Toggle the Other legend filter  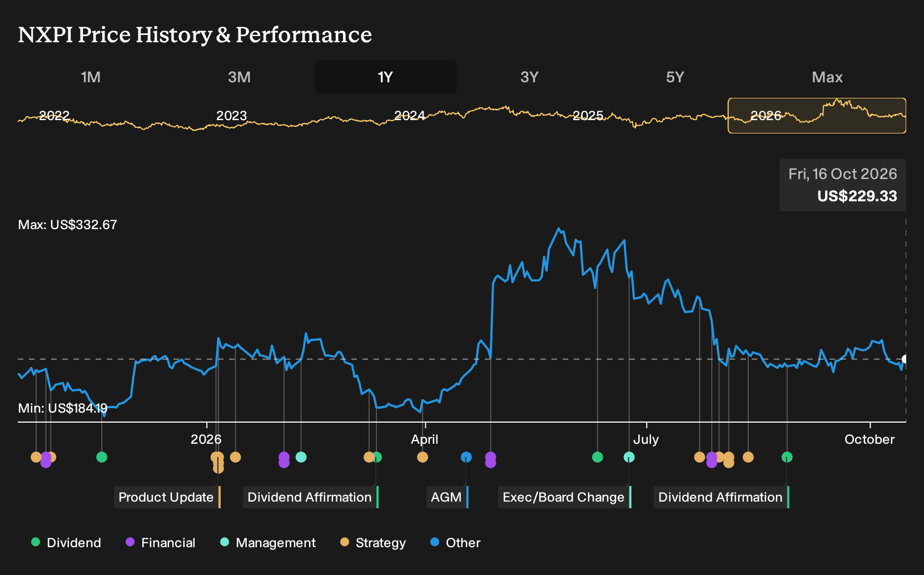tap(455, 543)
